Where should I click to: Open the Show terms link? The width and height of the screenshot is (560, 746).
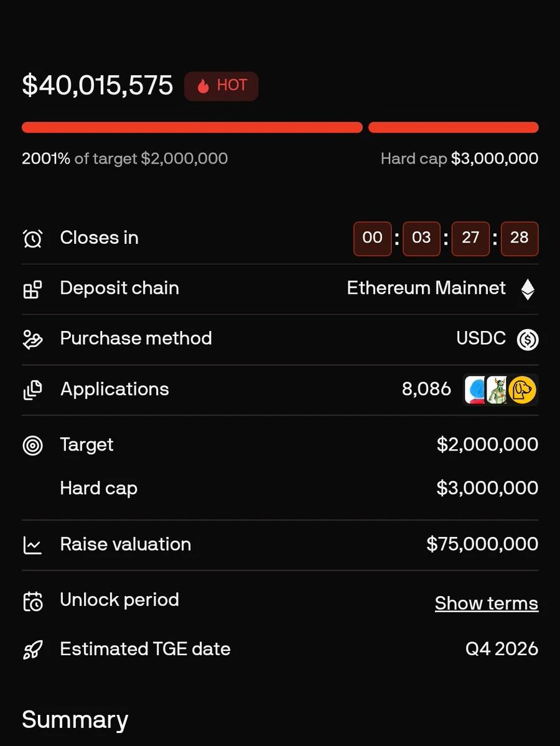[x=486, y=604]
